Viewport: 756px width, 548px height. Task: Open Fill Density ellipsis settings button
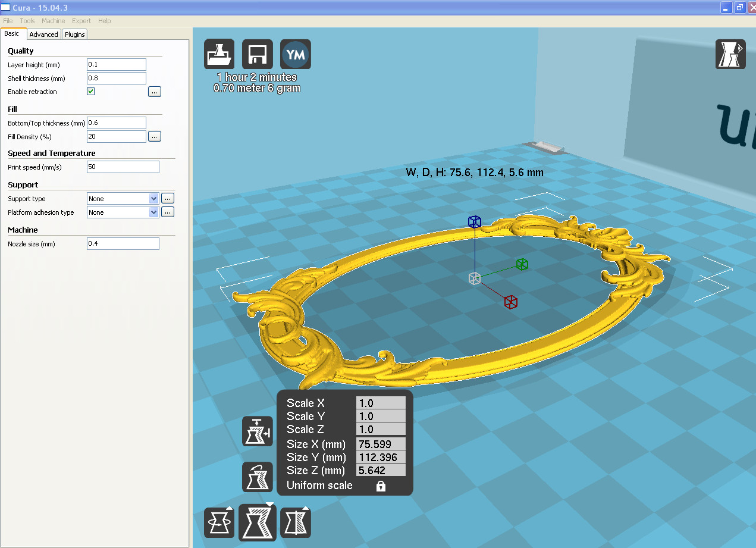pos(155,136)
